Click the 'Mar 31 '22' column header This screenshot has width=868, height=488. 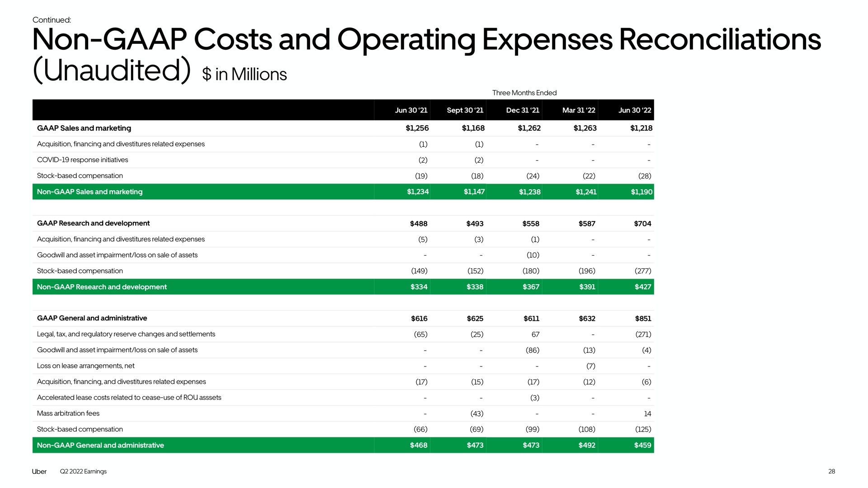coord(579,110)
